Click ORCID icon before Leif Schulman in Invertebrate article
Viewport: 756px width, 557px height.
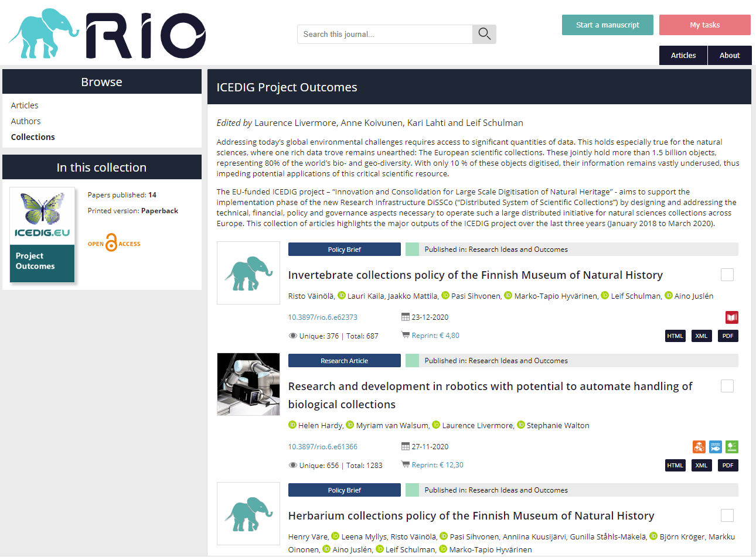[605, 295]
